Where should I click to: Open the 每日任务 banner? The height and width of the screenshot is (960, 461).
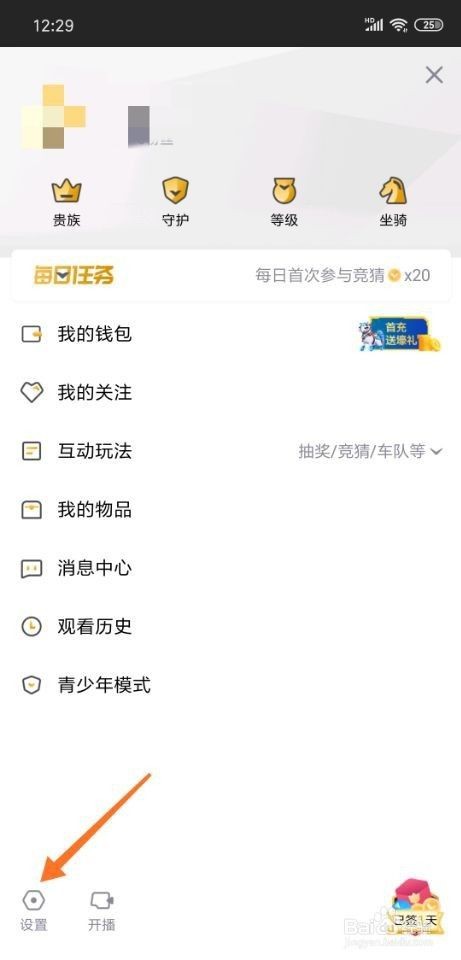[231, 276]
